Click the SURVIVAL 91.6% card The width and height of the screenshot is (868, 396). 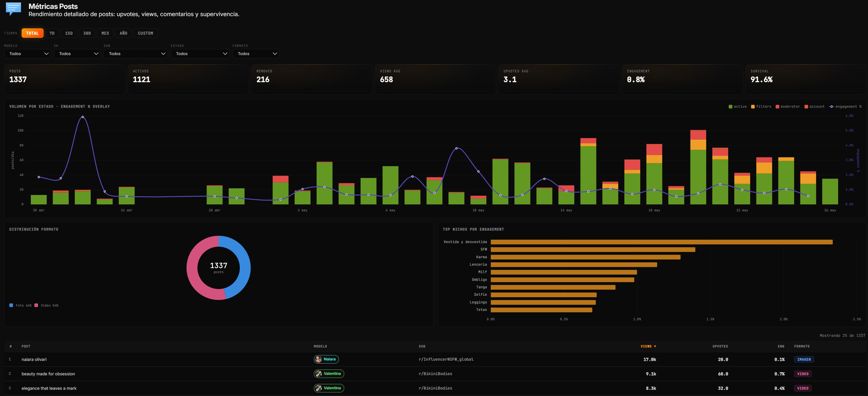pos(806,79)
